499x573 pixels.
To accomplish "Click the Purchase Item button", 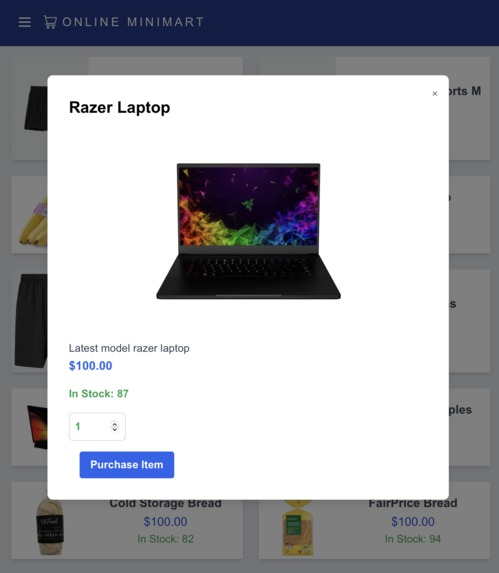I will 127,464.
